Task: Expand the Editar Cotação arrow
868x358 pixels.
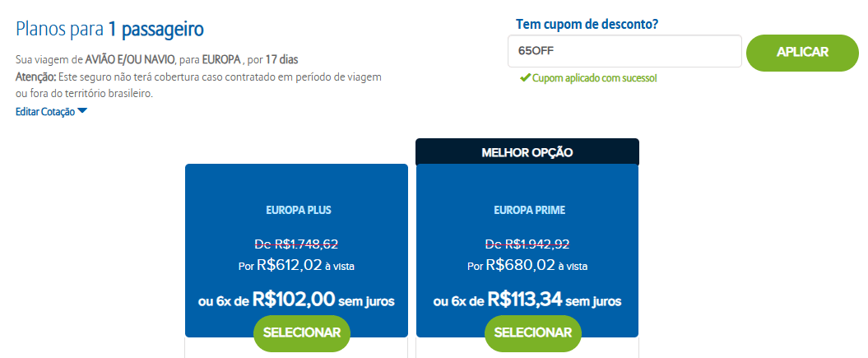Action: [82, 111]
